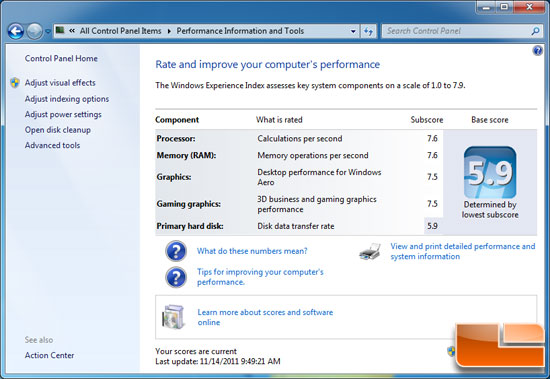Click the Forward navigation arrow
The height and width of the screenshot is (379, 550).
34,32
